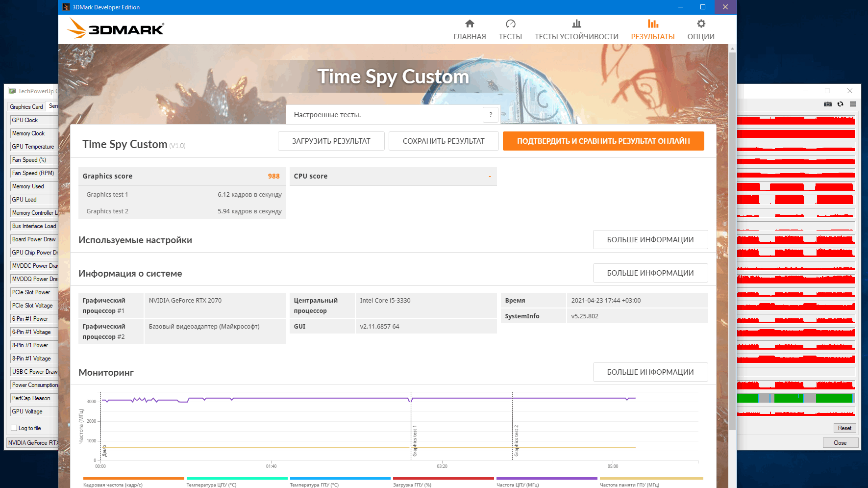This screenshot has width=868, height=488.
Task: Minimize the GPU-Z window
Action: [805, 91]
